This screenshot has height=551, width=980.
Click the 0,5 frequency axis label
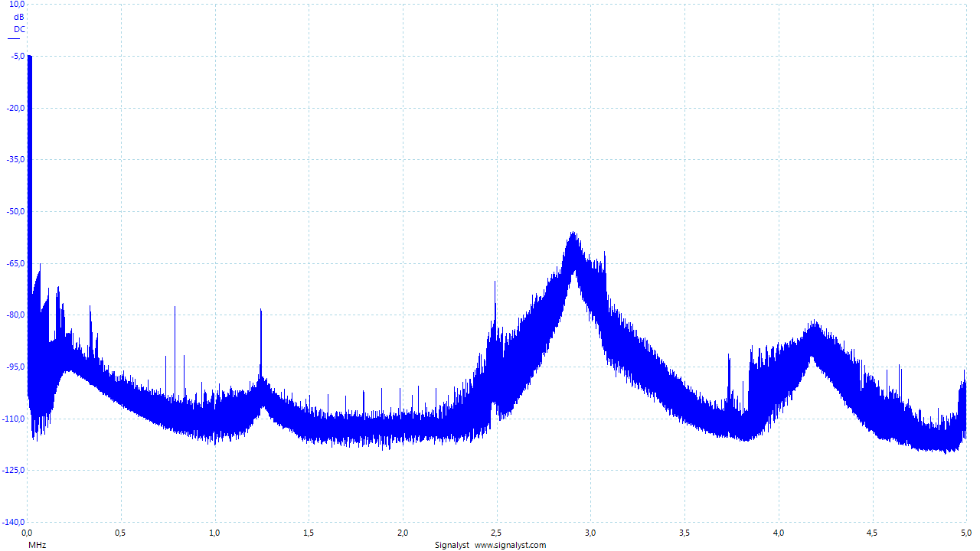121,532
